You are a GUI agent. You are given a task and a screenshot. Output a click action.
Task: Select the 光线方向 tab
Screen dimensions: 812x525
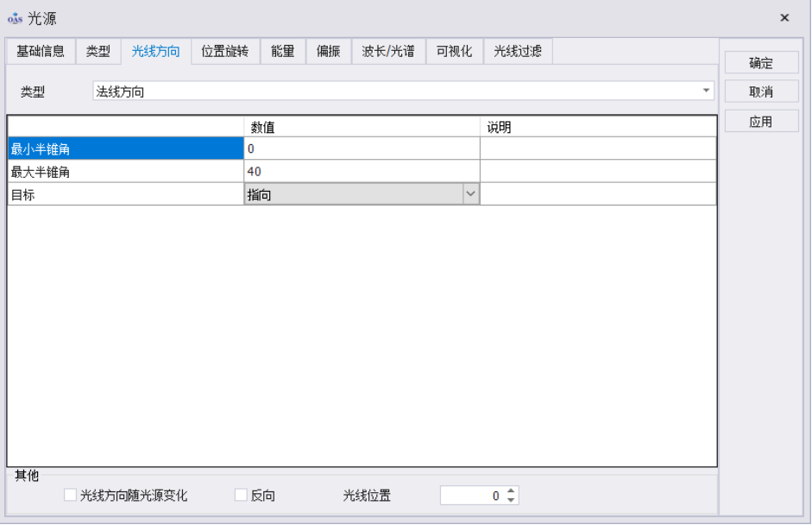156,51
